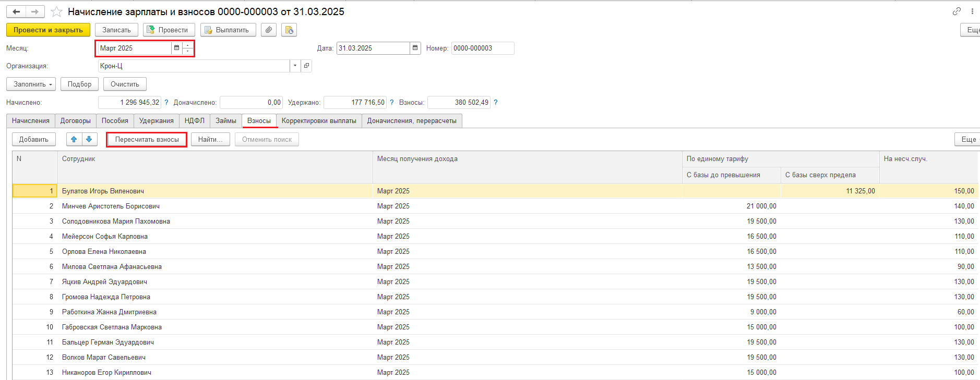The width and height of the screenshot is (980, 380).
Task: Open the Заполнить dropdown menu
Action: (x=31, y=84)
